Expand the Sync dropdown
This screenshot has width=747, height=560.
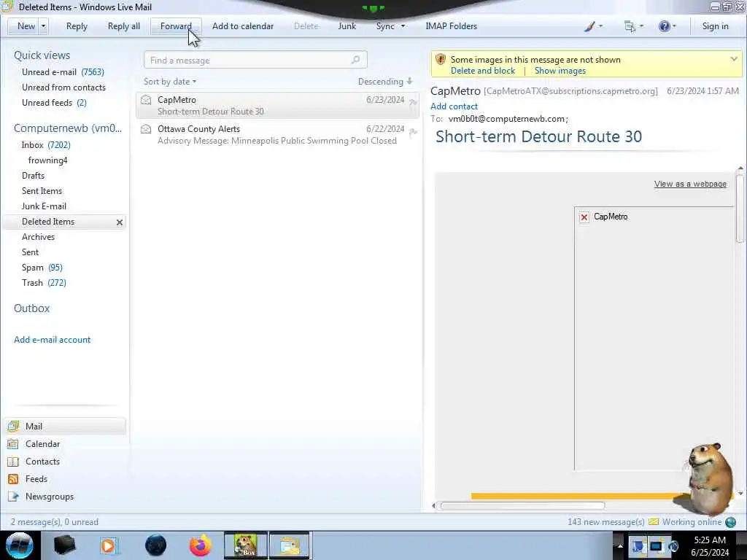pyautogui.click(x=403, y=26)
